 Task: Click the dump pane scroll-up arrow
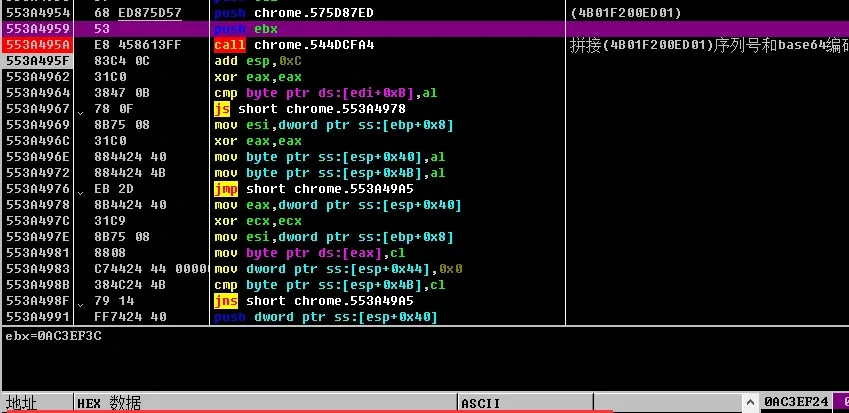pos(750,402)
